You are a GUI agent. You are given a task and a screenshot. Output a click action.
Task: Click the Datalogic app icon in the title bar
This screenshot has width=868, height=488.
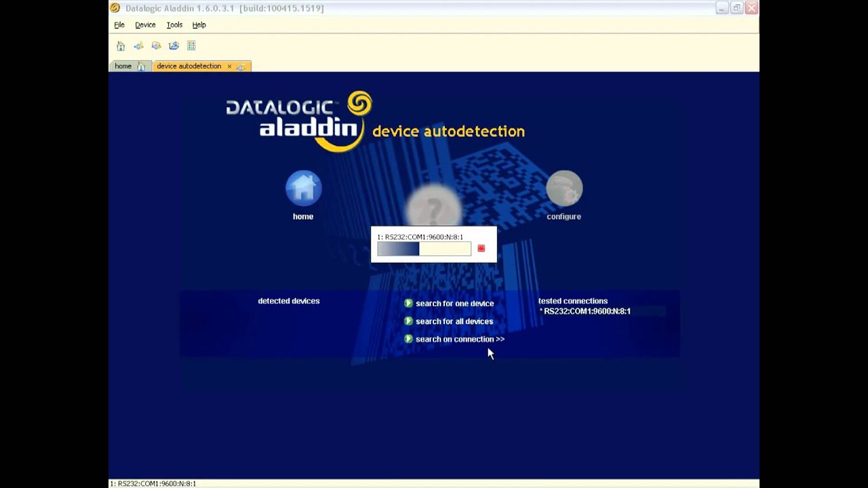pos(115,8)
